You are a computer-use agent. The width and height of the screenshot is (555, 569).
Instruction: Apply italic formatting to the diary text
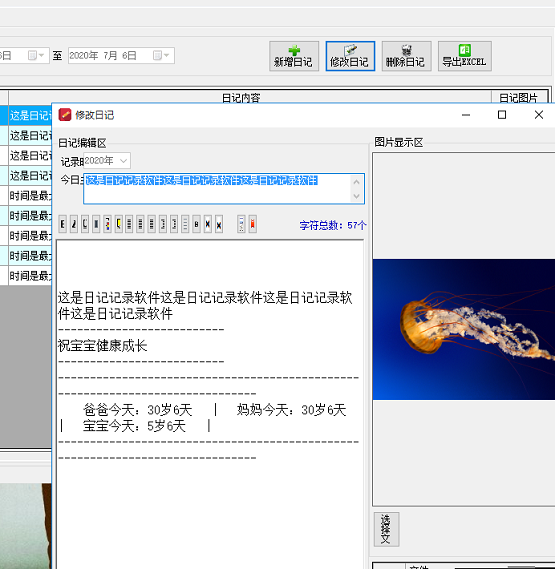[74, 224]
